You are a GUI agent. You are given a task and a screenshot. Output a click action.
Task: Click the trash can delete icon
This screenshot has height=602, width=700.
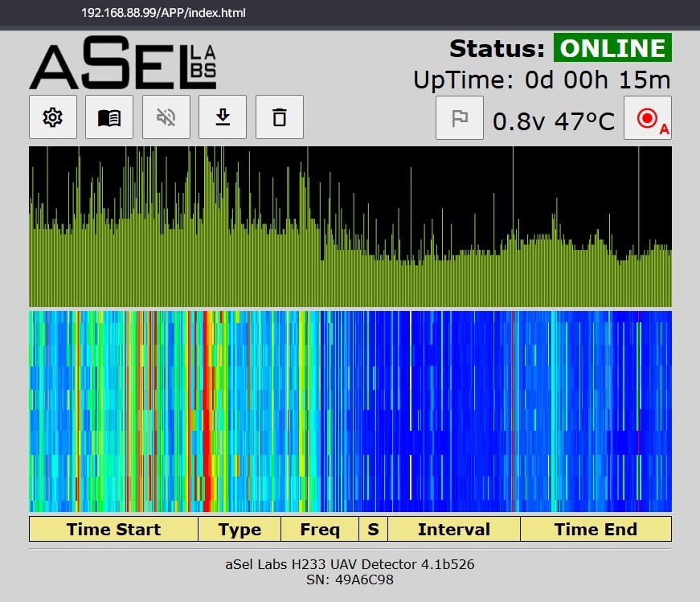[x=280, y=117]
